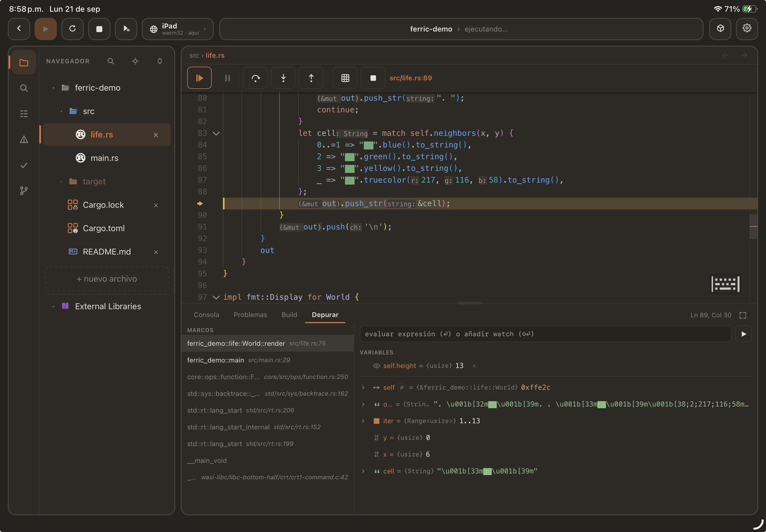The image size is (766, 532).
Task: Step out of current function
Action: [311, 78]
